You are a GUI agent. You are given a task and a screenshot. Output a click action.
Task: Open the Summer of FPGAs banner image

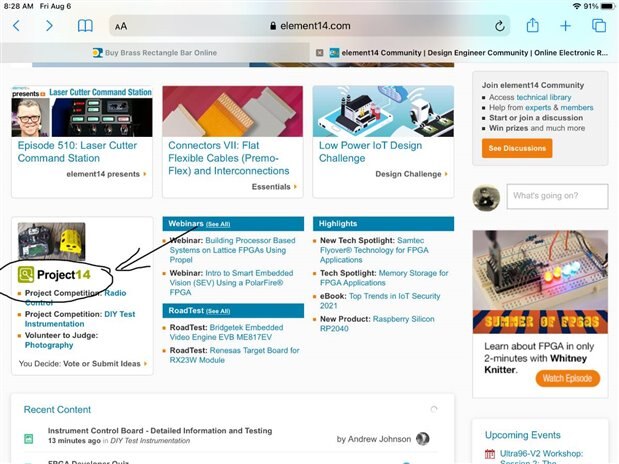pyautogui.click(x=540, y=282)
